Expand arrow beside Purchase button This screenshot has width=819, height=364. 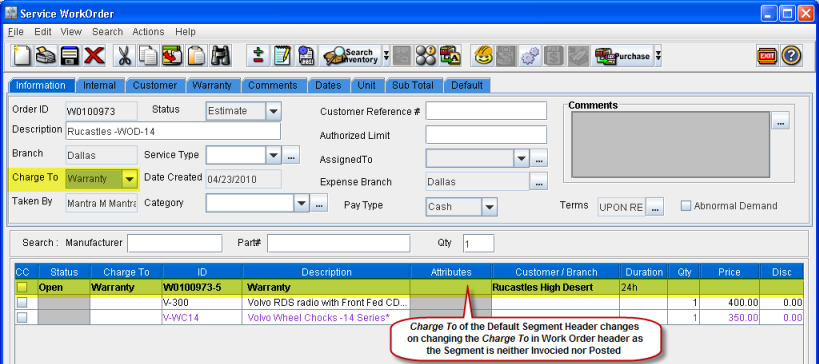(x=658, y=55)
